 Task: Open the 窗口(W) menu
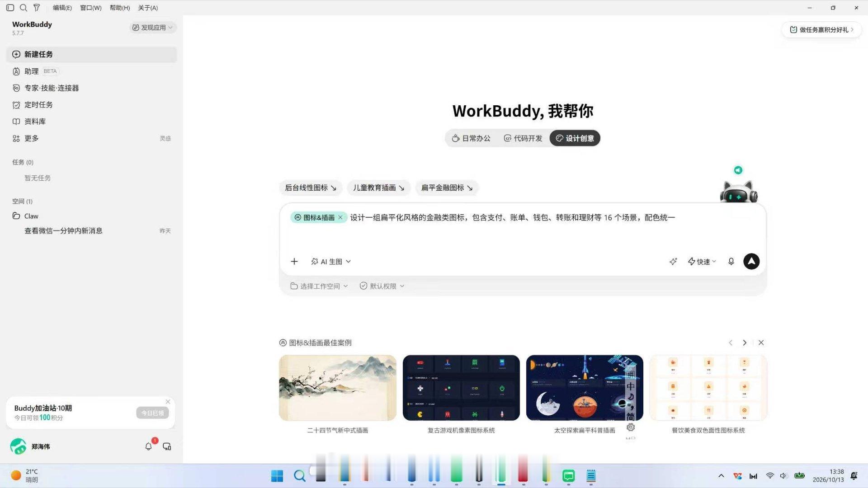(91, 8)
